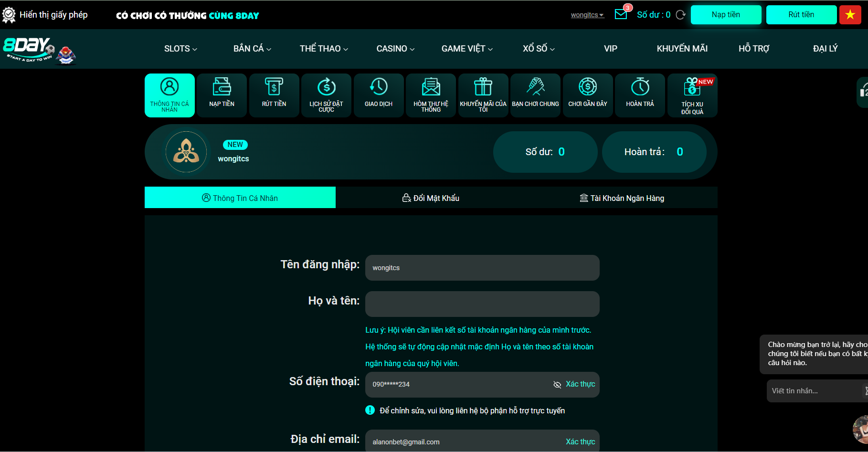Click the license badge icon

tap(9, 15)
